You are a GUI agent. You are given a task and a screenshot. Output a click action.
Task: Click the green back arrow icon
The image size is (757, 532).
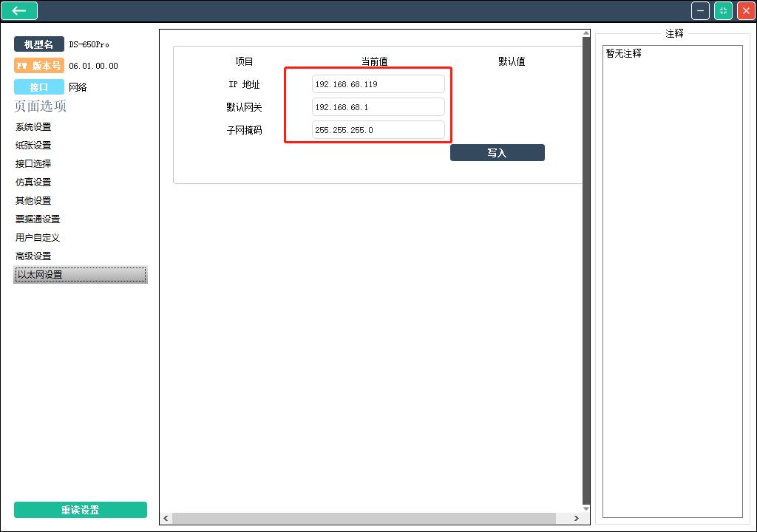click(19, 10)
